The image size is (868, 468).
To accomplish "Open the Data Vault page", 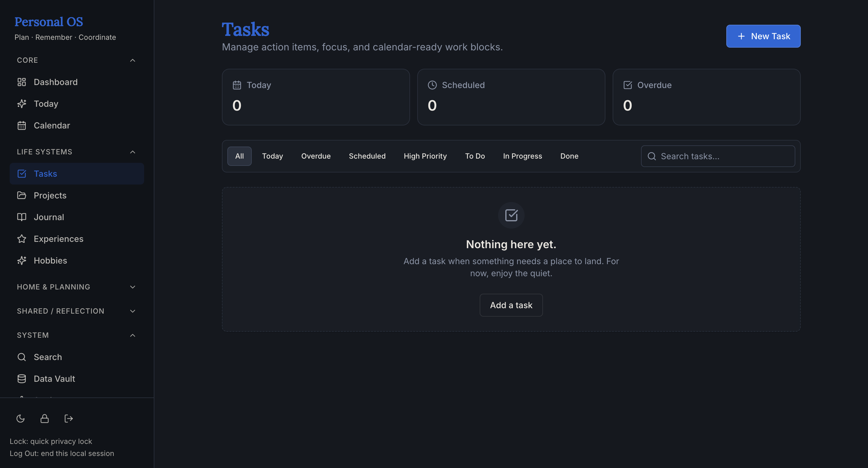I will coord(77,379).
